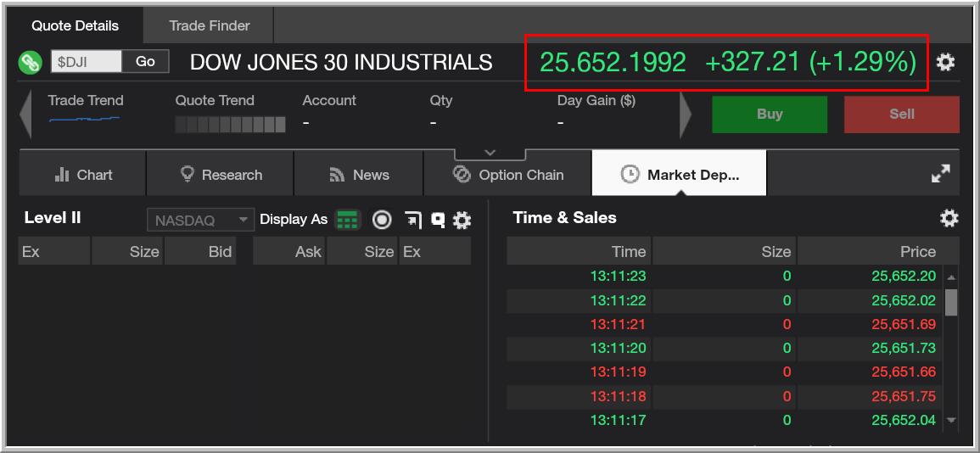Screen dimensions: 980x453
Task: Switch to Quote Details tab
Action: coord(75,25)
